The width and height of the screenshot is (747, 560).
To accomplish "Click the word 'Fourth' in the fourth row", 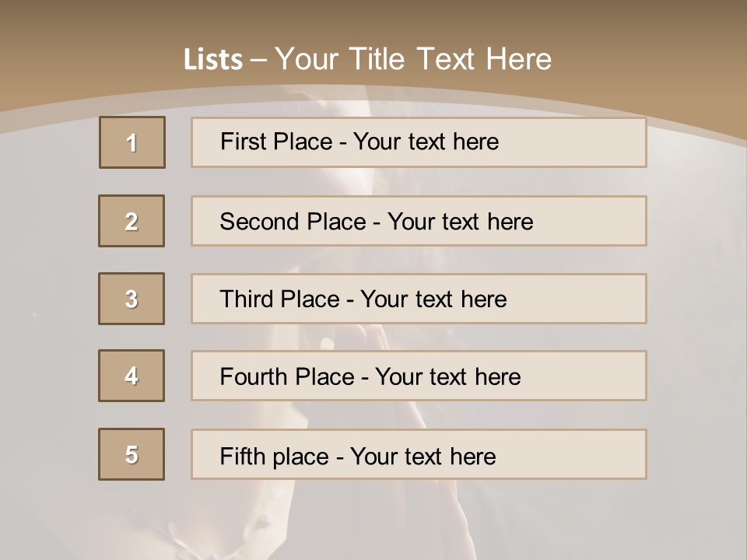I will 254,376.
